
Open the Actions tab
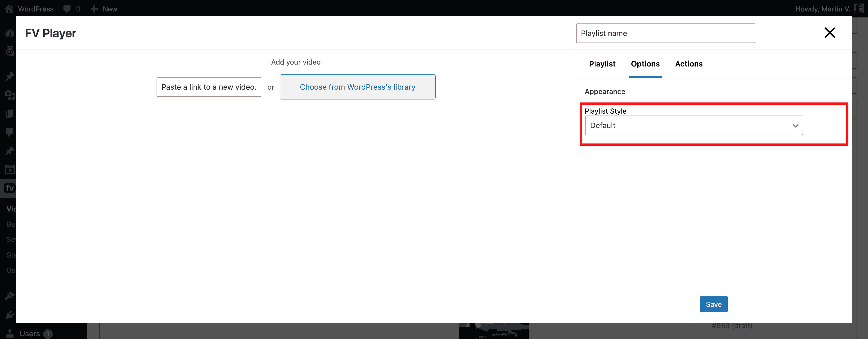pos(689,64)
